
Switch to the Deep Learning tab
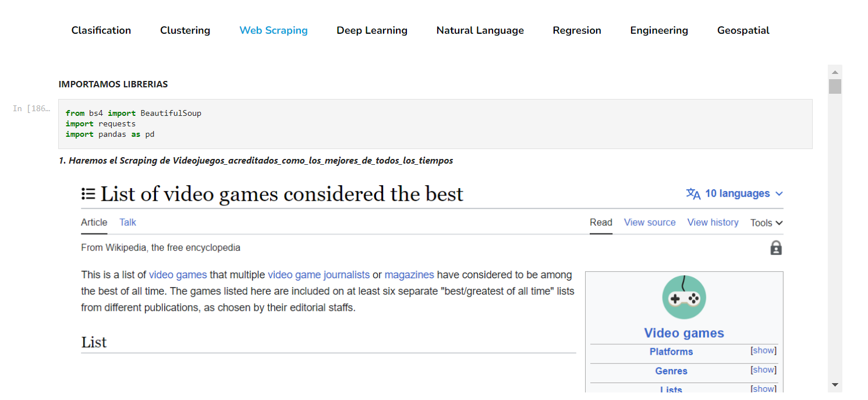[x=372, y=30]
